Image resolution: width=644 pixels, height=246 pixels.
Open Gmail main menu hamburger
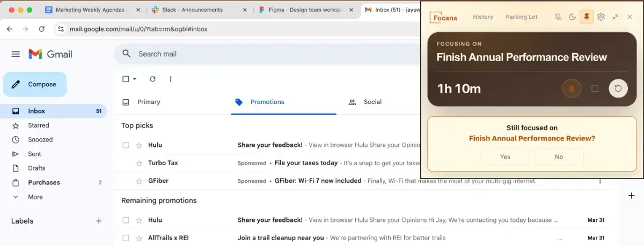tap(16, 54)
